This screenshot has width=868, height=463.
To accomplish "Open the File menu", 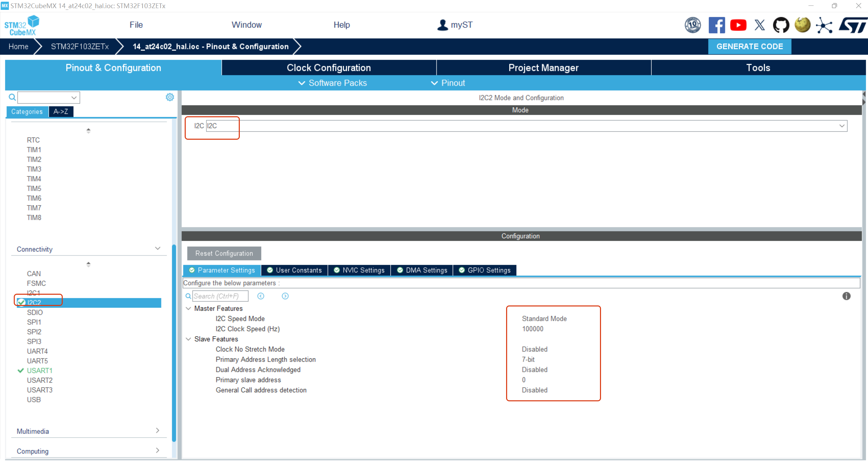I will click(136, 25).
